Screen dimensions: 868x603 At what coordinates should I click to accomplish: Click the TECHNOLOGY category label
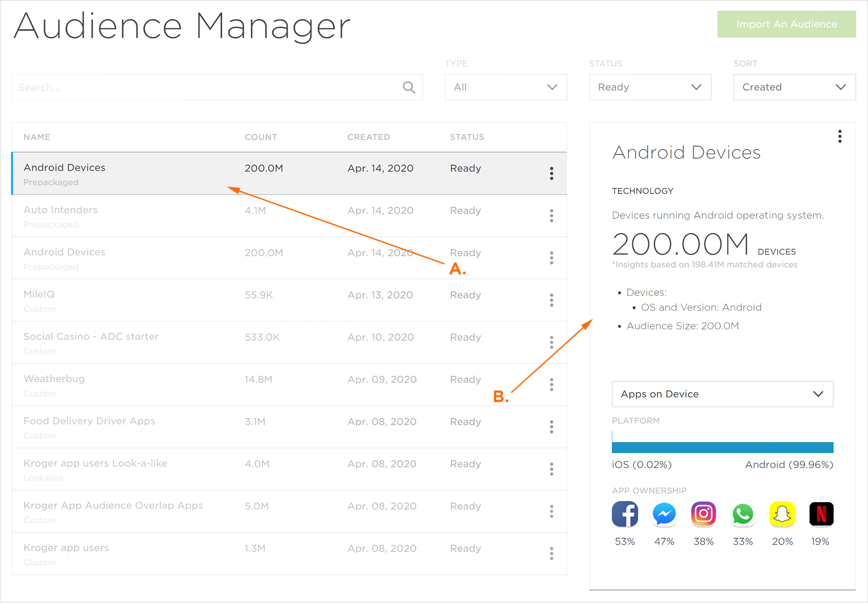tap(643, 191)
